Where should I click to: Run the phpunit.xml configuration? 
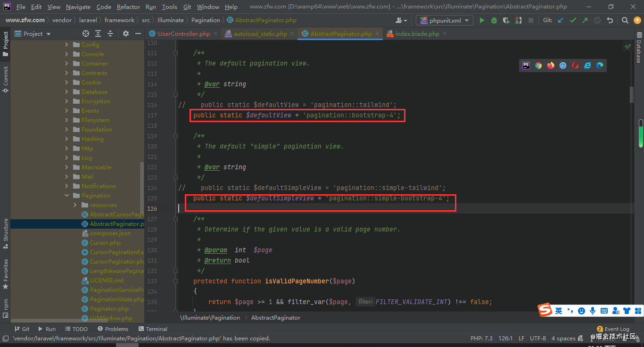coord(482,20)
